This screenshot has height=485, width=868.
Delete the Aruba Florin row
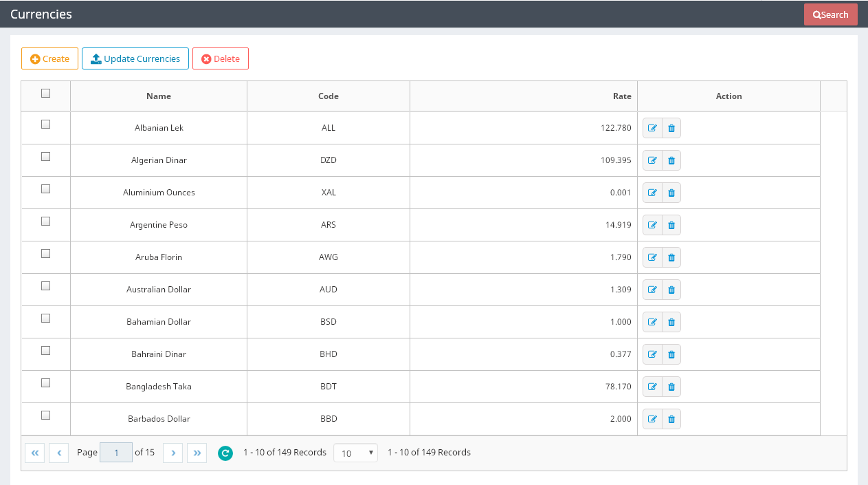pyautogui.click(x=671, y=257)
